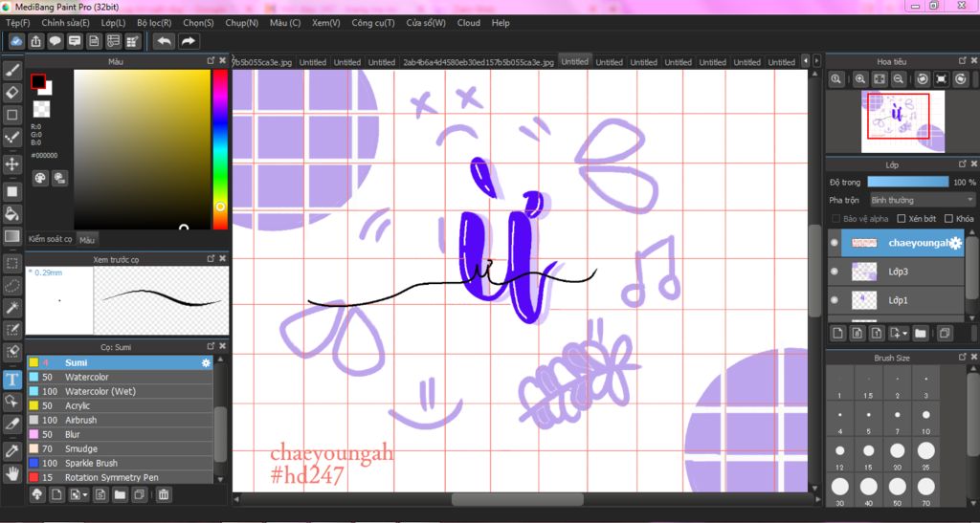Viewport: 980px width, 523px height.
Task: Select the Eraser tool
Action: tap(11, 93)
